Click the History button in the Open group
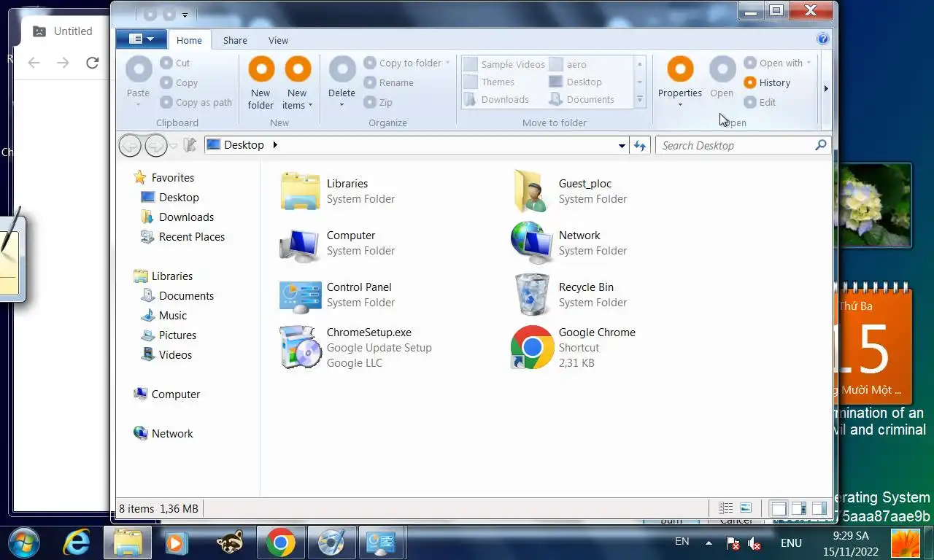The height and width of the screenshot is (560, 934). click(x=767, y=82)
